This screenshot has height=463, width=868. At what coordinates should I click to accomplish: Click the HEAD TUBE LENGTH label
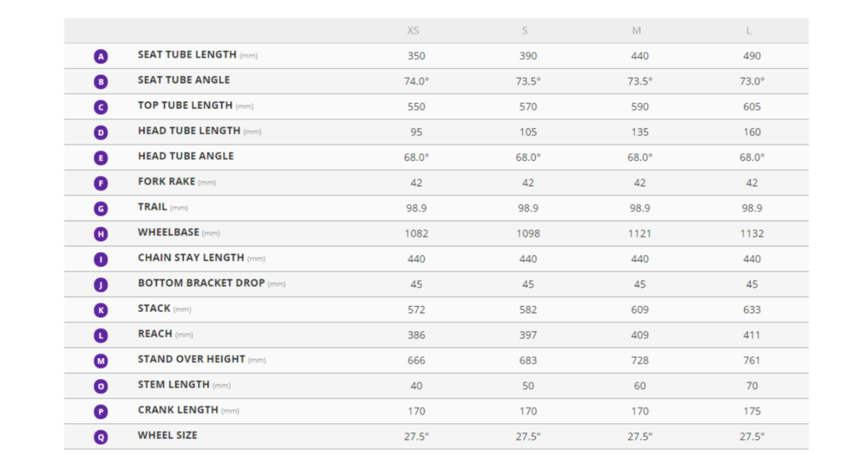[189, 131]
